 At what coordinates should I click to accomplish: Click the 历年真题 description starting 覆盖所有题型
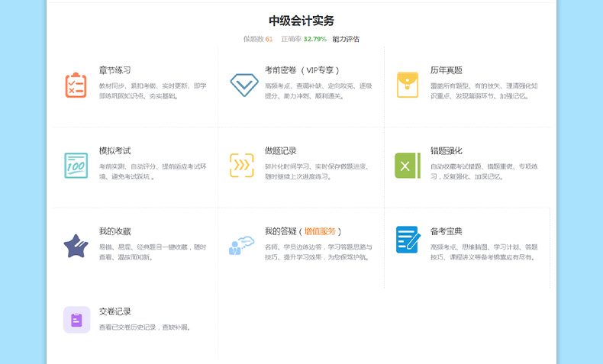(484, 91)
